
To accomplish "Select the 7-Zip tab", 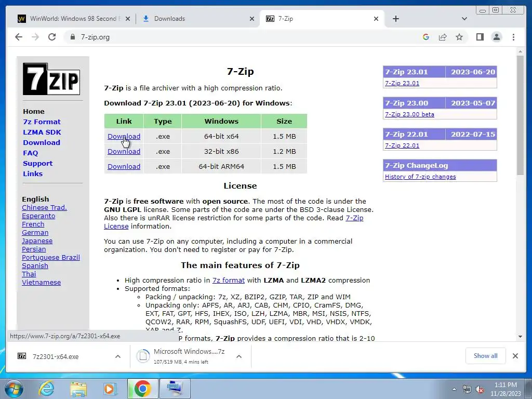I will tap(322, 19).
